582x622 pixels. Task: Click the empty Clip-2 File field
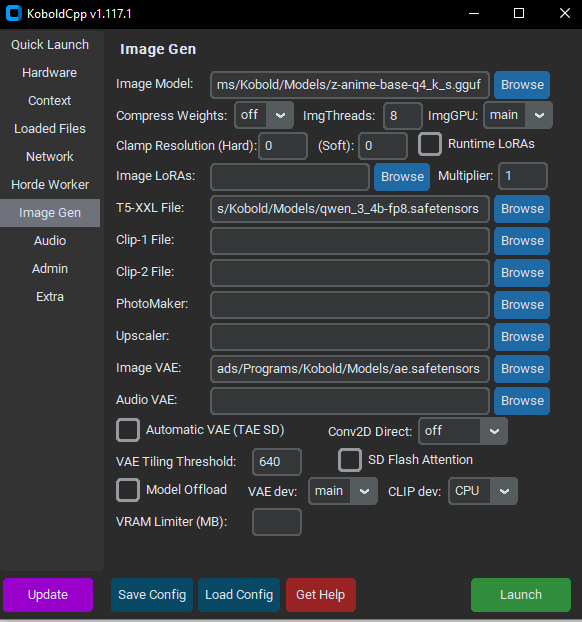350,273
